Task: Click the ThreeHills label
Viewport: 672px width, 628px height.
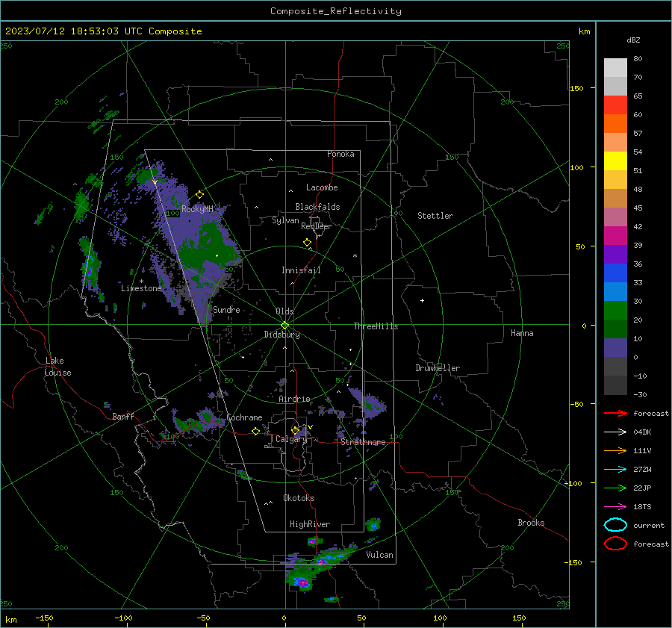Action: click(x=376, y=326)
